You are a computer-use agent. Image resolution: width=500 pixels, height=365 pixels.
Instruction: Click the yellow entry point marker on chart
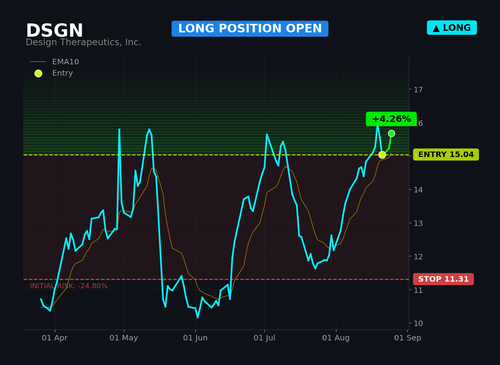[x=382, y=155]
